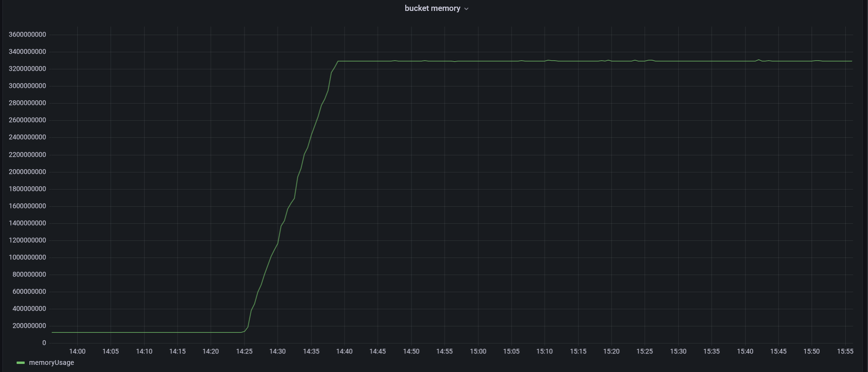Click the 0 y-axis label
The image size is (868, 372).
(x=44, y=343)
